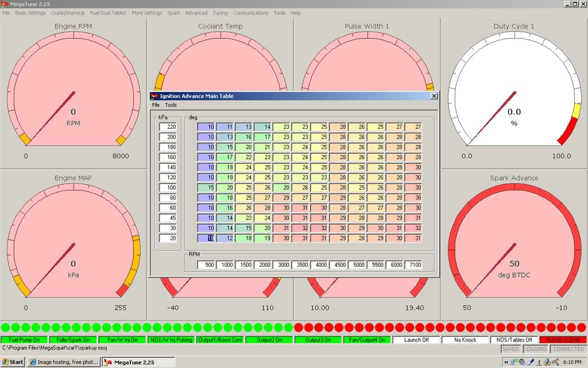Open the Tuning menu
Image resolution: width=588 pixels, height=368 pixels.
coord(220,13)
